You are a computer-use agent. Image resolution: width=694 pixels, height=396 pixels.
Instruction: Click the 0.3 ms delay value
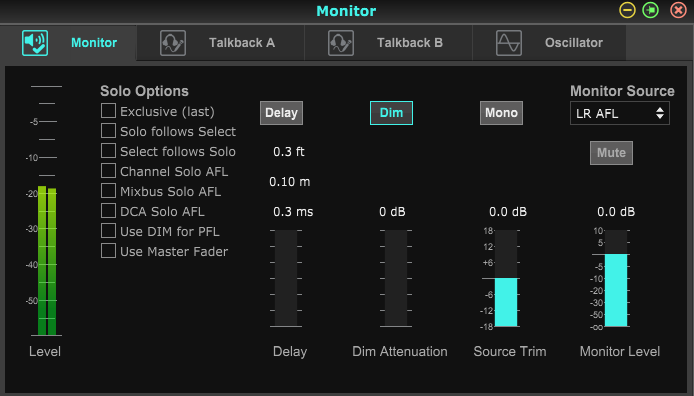pyautogui.click(x=293, y=212)
